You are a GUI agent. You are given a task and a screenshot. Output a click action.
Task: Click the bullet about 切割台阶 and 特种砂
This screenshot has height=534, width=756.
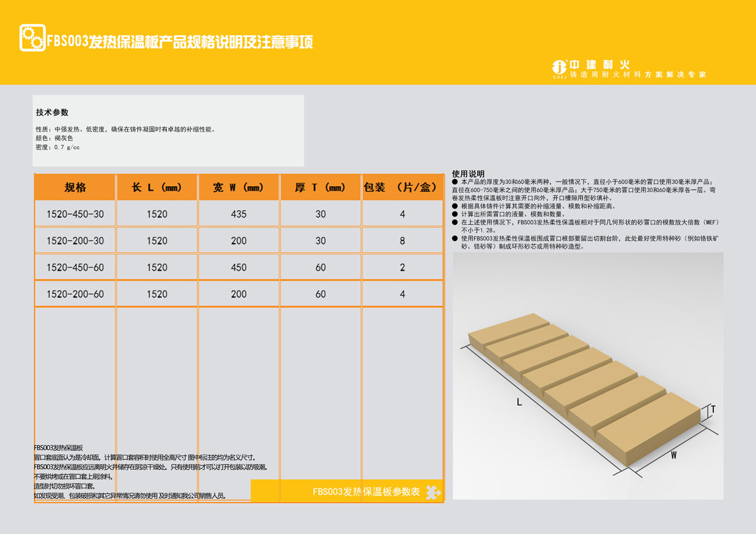586,242
